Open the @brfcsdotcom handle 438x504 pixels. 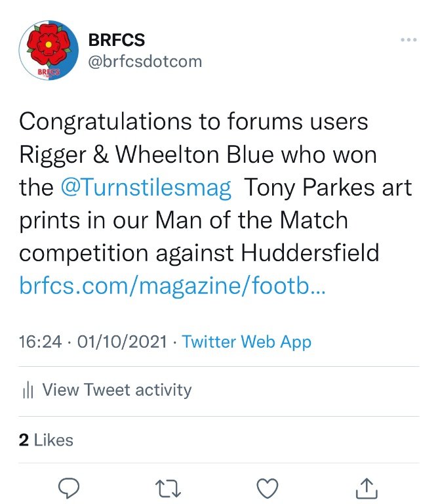pyautogui.click(x=145, y=61)
